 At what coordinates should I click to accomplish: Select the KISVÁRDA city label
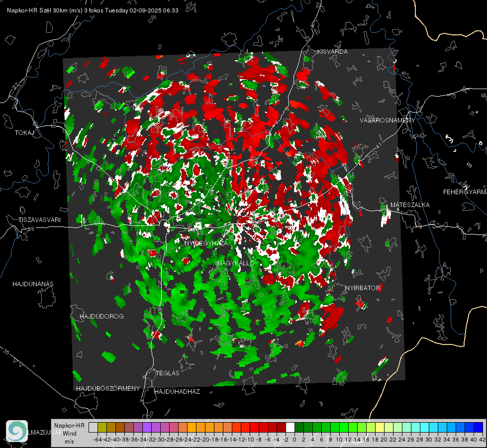coord(332,52)
